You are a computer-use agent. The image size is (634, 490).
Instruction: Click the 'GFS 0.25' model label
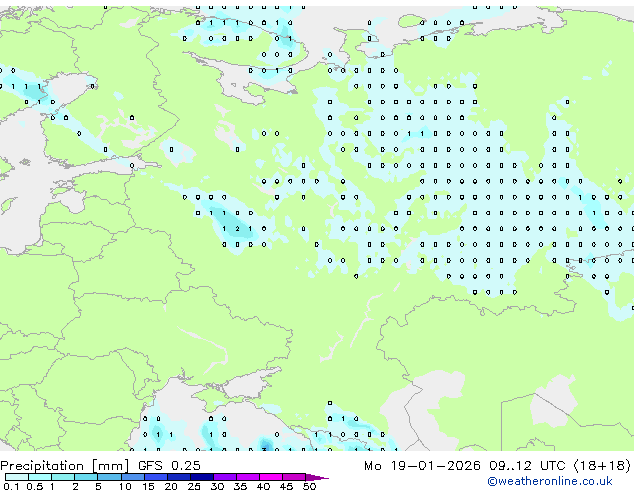click(169, 466)
